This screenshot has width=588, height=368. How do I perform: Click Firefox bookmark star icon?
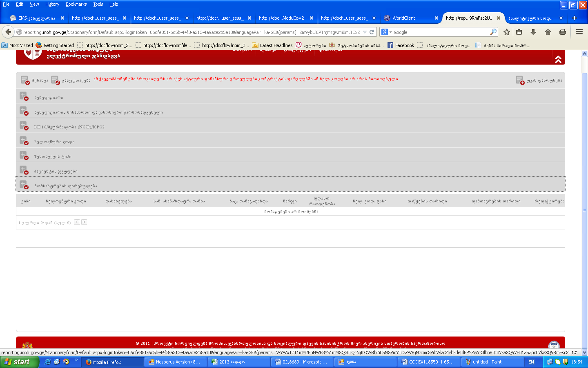click(507, 32)
